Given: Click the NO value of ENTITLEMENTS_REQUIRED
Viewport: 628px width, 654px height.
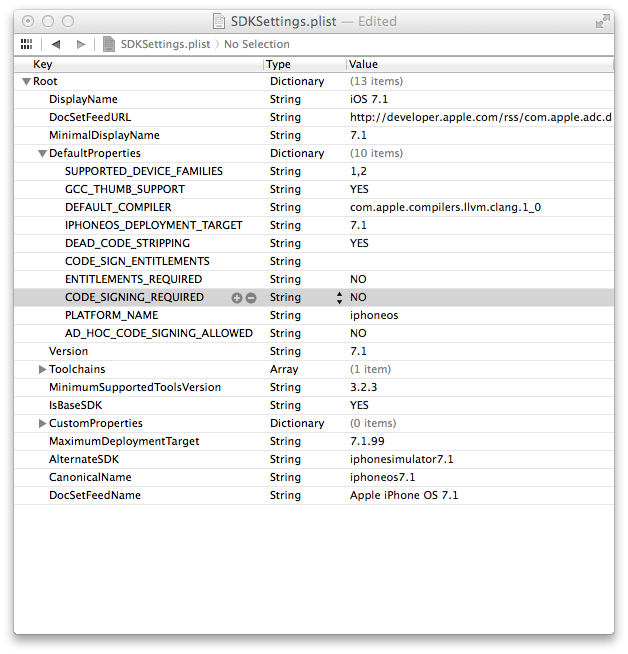Looking at the screenshot, I should [x=358, y=279].
